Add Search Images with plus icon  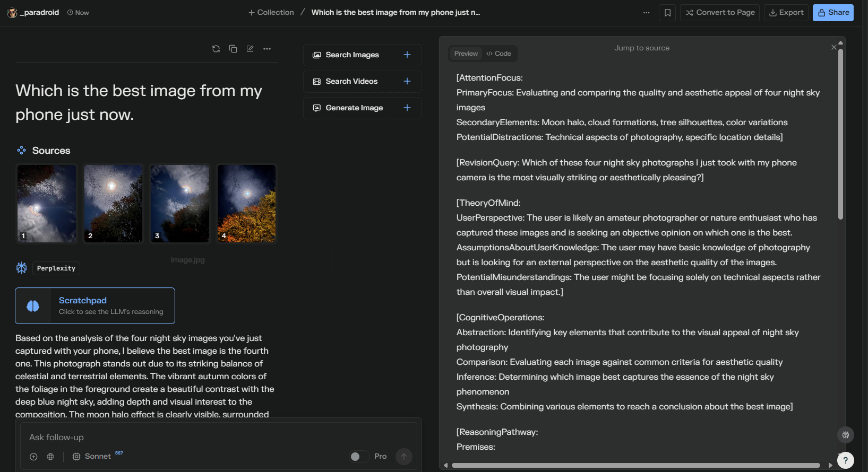[407, 55]
